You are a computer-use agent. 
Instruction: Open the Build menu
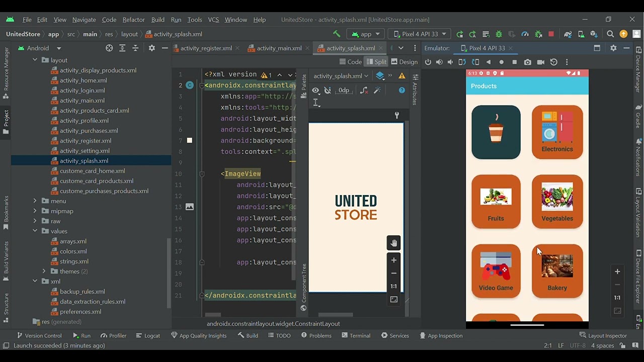(158, 20)
